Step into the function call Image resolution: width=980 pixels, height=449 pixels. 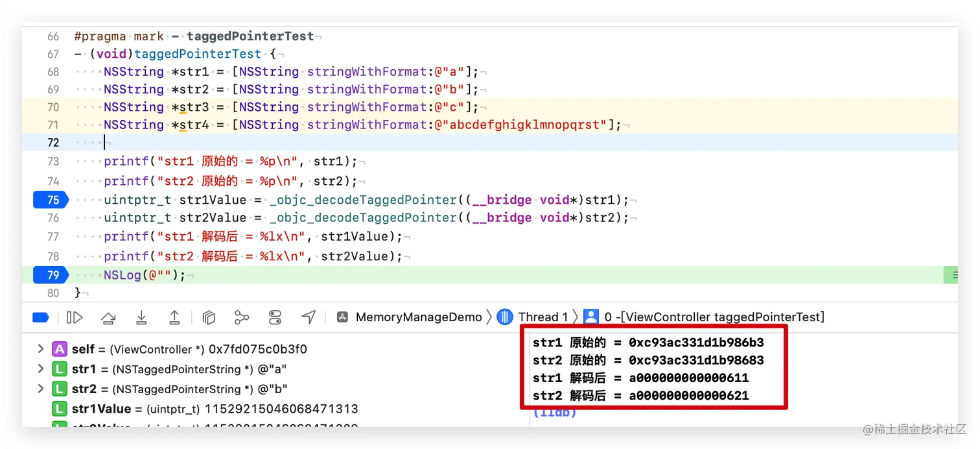[x=141, y=317]
